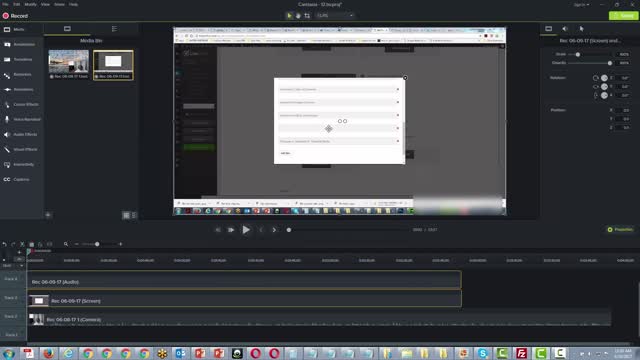Open Visual Effects in sidebar
The image size is (640, 360).
point(22,149)
